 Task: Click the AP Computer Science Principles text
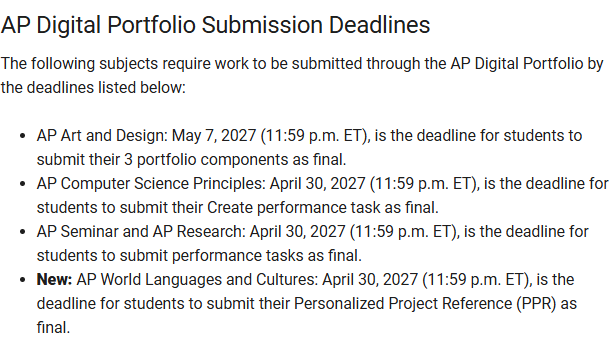(x=151, y=183)
